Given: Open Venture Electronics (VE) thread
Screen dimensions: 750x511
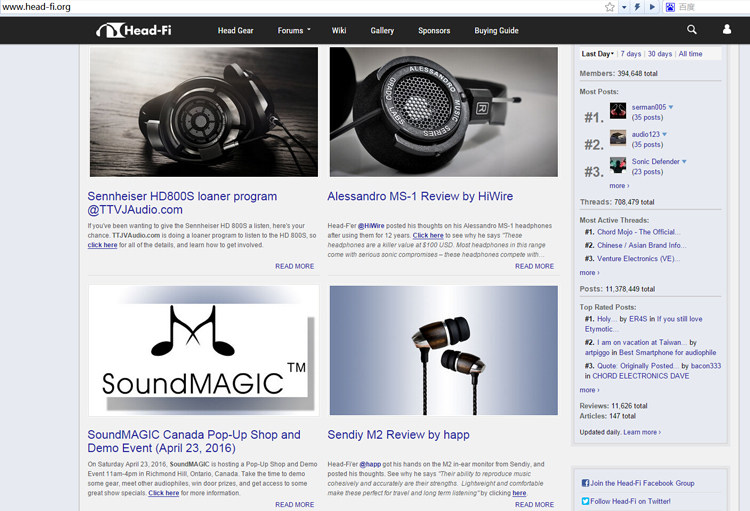Looking at the screenshot, I should [639, 259].
